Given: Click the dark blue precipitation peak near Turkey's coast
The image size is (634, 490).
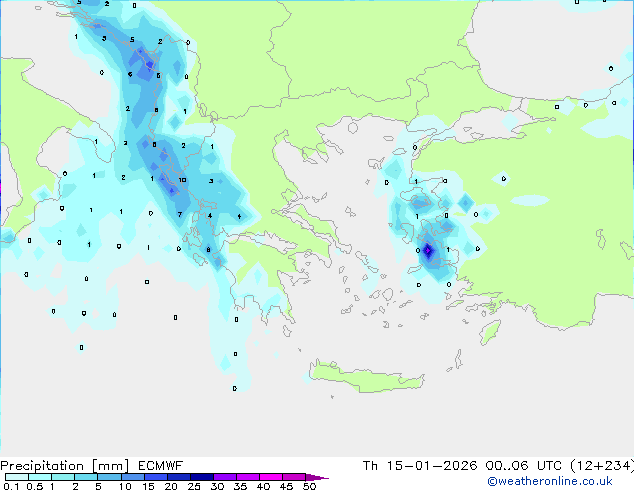Looking at the screenshot, I should 428,251.
